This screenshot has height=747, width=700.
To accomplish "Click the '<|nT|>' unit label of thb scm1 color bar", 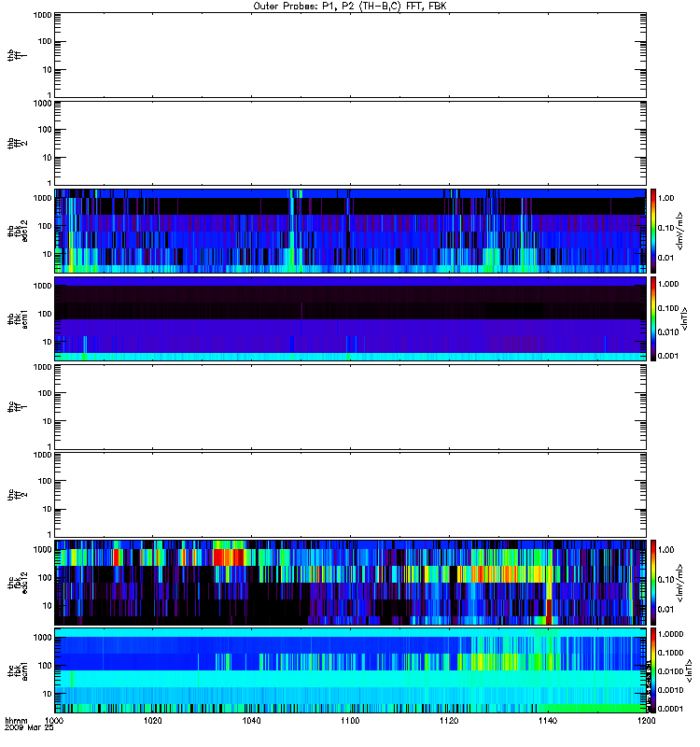I will coord(685,318).
